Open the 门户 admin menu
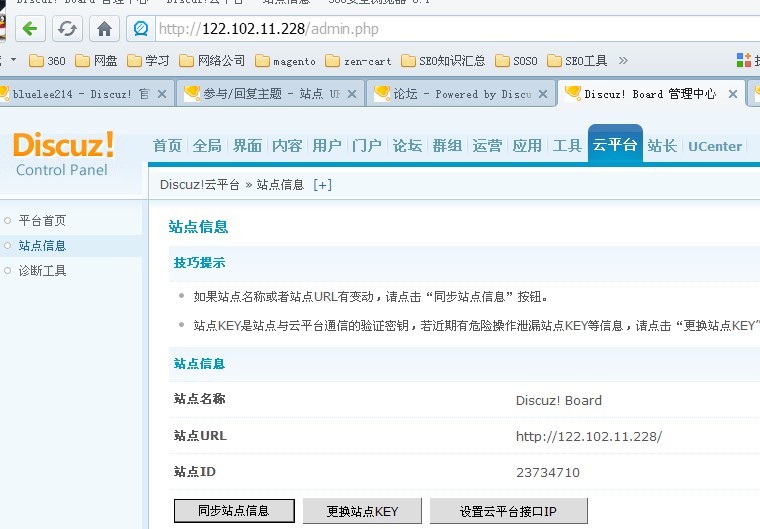 [367, 145]
